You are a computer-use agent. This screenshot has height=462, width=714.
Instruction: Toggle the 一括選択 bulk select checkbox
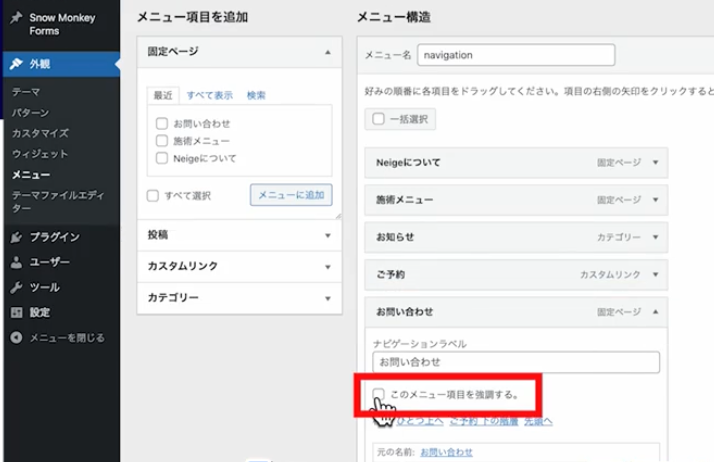pos(379,119)
